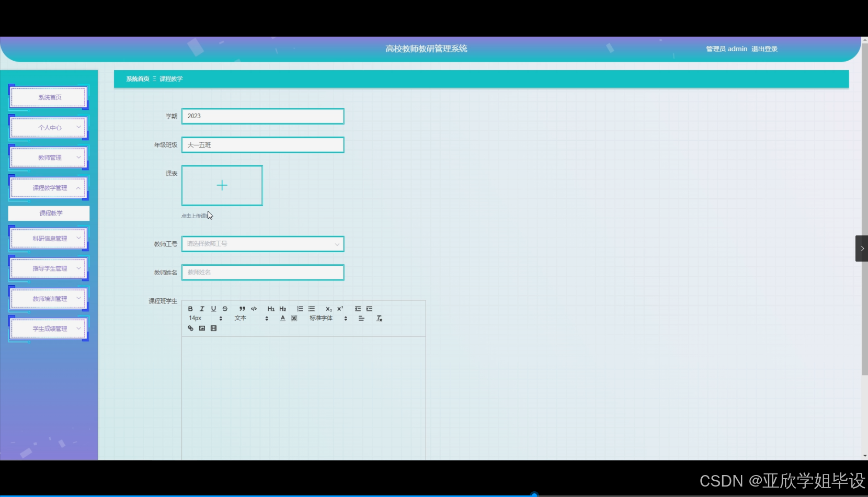Expand the 指导学生管理 sidebar menu
Image resolution: width=868 pixels, height=497 pixels.
pyautogui.click(x=50, y=268)
